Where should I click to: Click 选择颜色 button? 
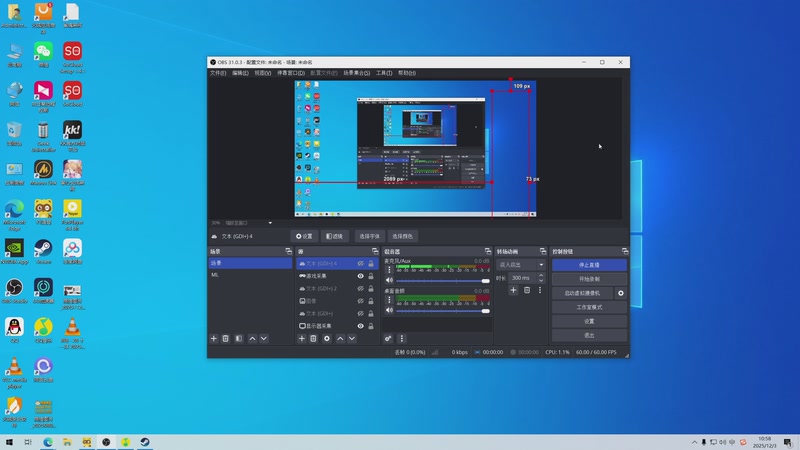tap(403, 236)
